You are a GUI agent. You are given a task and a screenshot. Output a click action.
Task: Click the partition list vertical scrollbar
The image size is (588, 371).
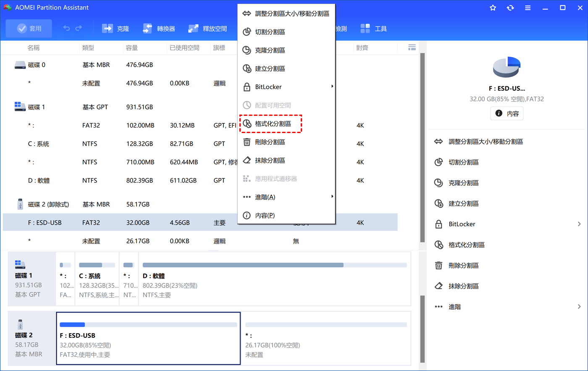(423, 147)
